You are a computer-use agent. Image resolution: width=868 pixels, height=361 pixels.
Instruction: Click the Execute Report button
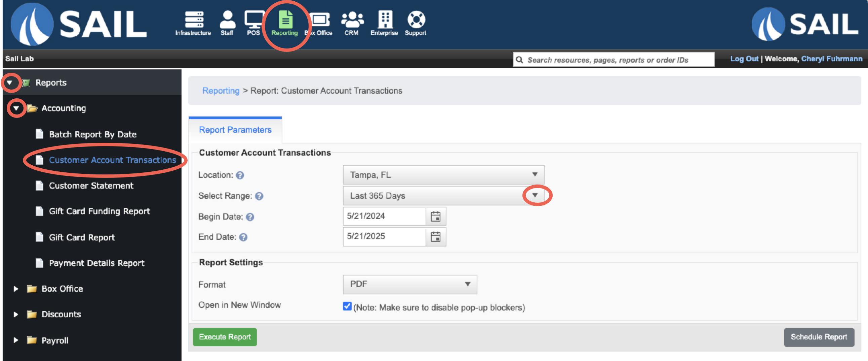[x=225, y=337]
